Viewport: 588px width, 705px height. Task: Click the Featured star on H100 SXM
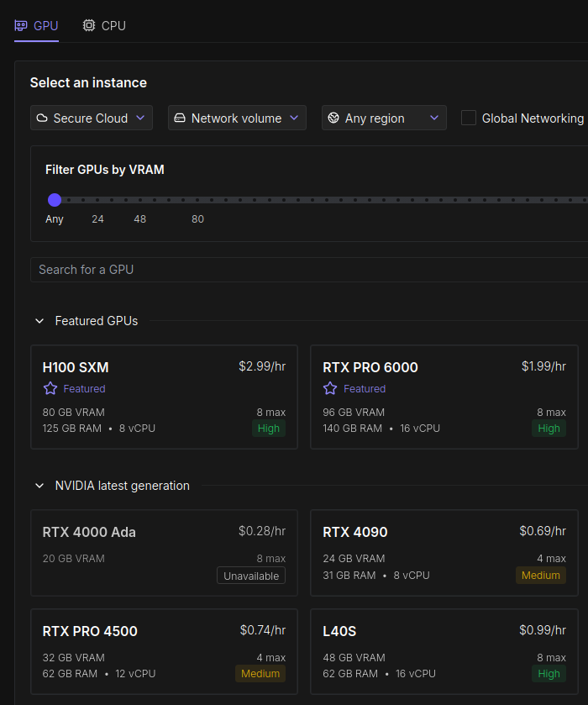click(50, 388)
